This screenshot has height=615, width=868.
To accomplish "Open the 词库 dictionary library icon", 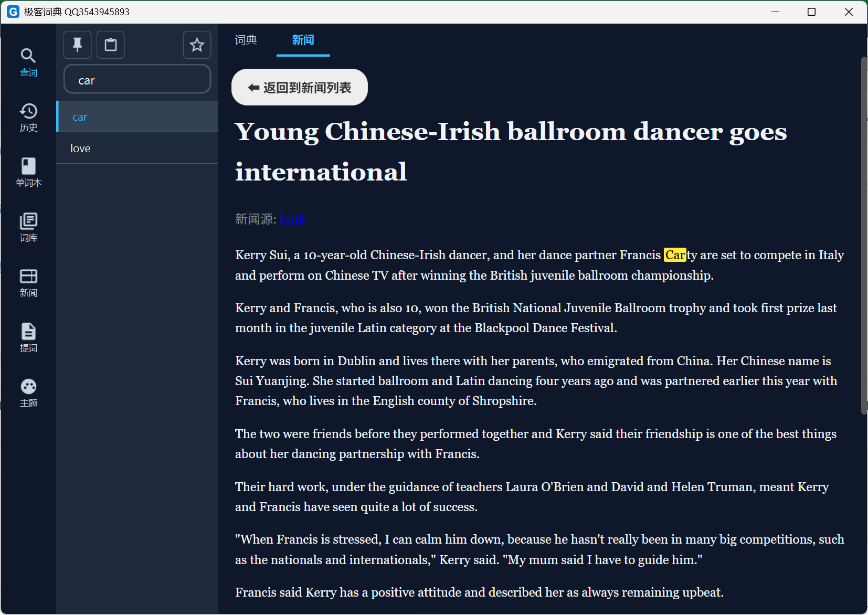I will 28,227.
